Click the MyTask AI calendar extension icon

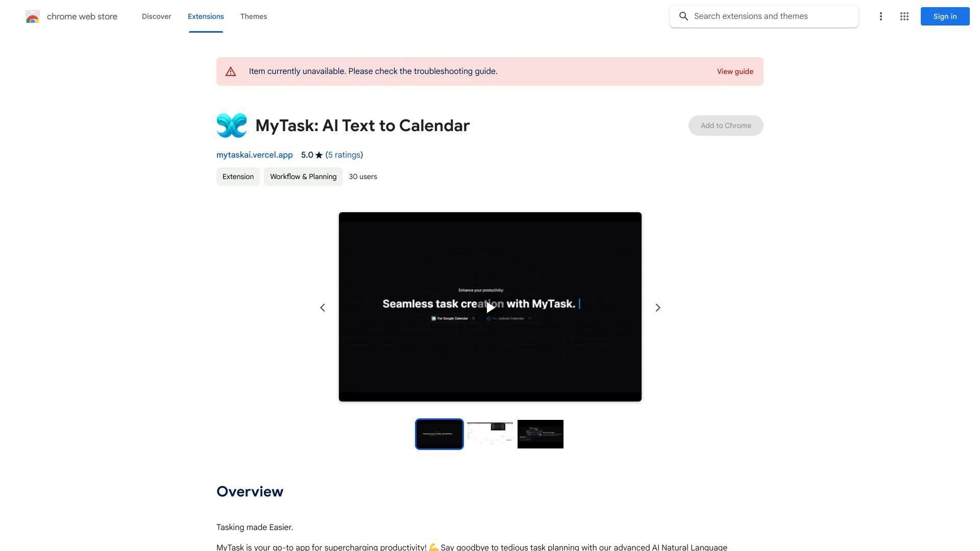[x=231, y=125]
